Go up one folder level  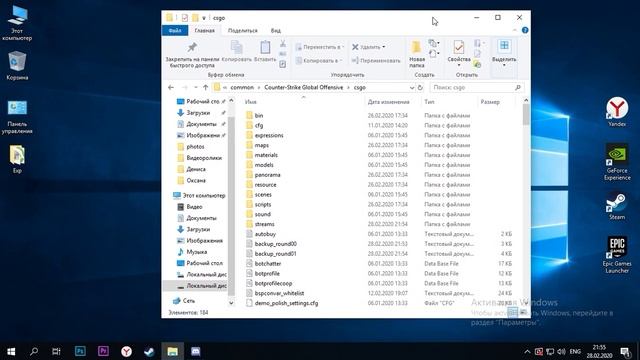206,87
